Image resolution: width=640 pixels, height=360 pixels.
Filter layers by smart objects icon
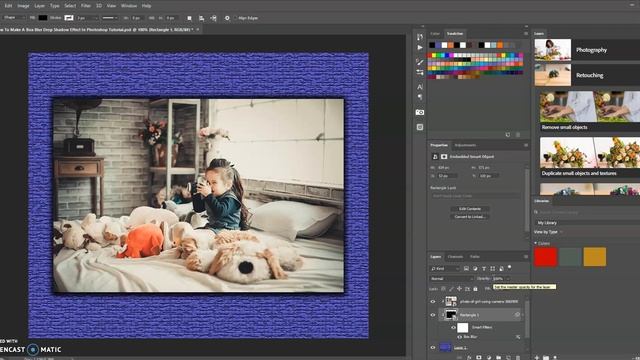coord(501,269)
